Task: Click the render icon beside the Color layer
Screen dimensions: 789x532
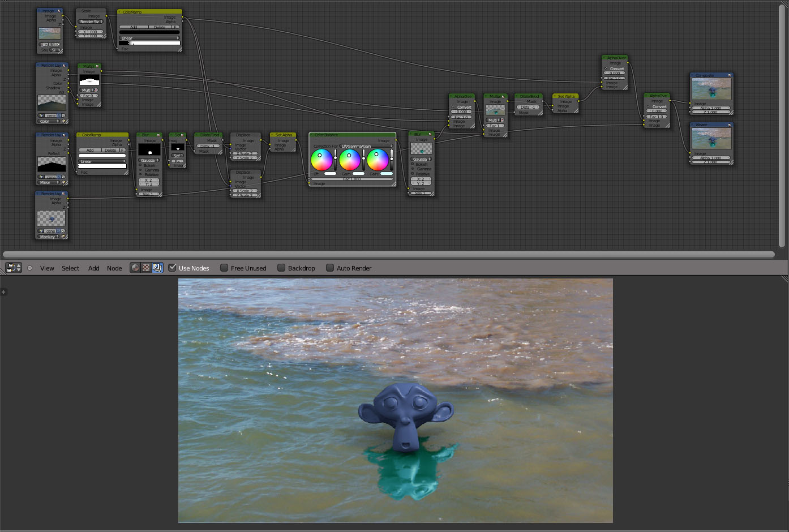Action: click(x=64, y=121)
